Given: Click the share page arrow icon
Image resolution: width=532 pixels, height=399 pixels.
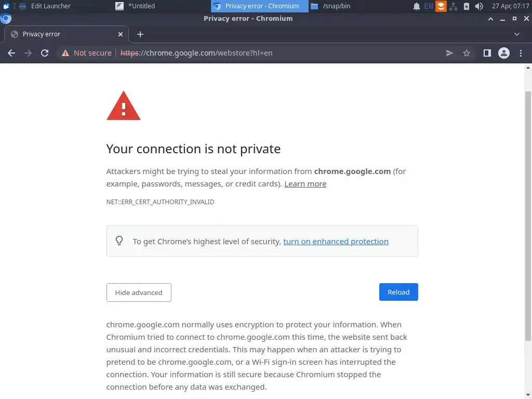Looking at the screenshot, I should (449, 53).
